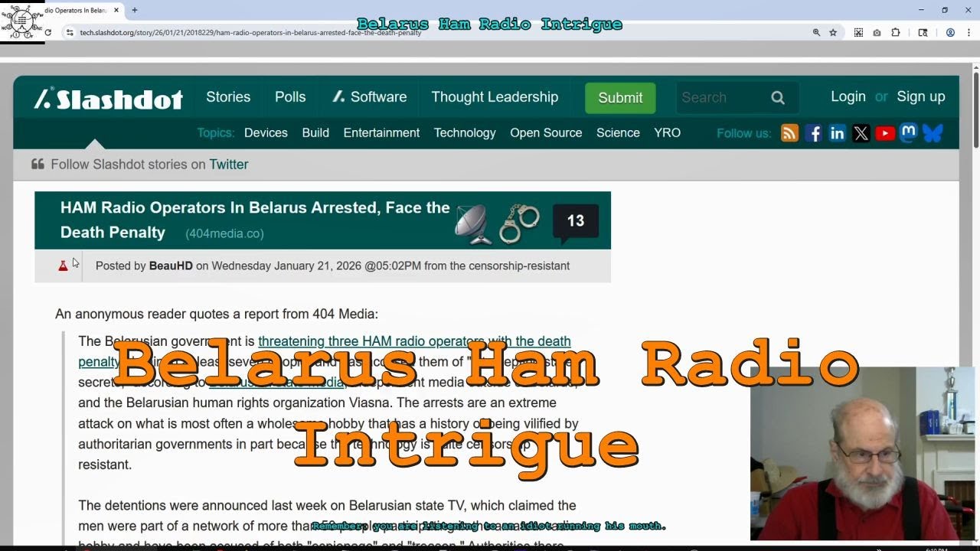The width and height of the screenshot is (980, 551).
Task: Follow the Twitter link in the banner
Action: click(x=228, y=165)
